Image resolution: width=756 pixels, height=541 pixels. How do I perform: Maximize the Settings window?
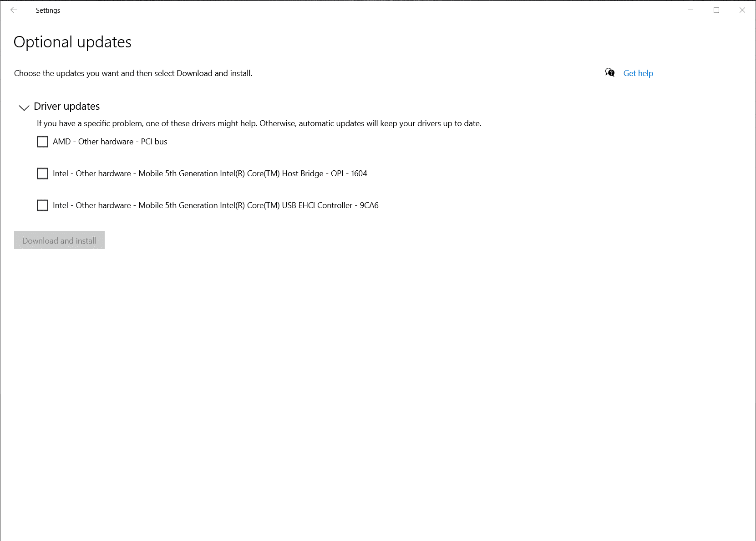tap(716, 10)
